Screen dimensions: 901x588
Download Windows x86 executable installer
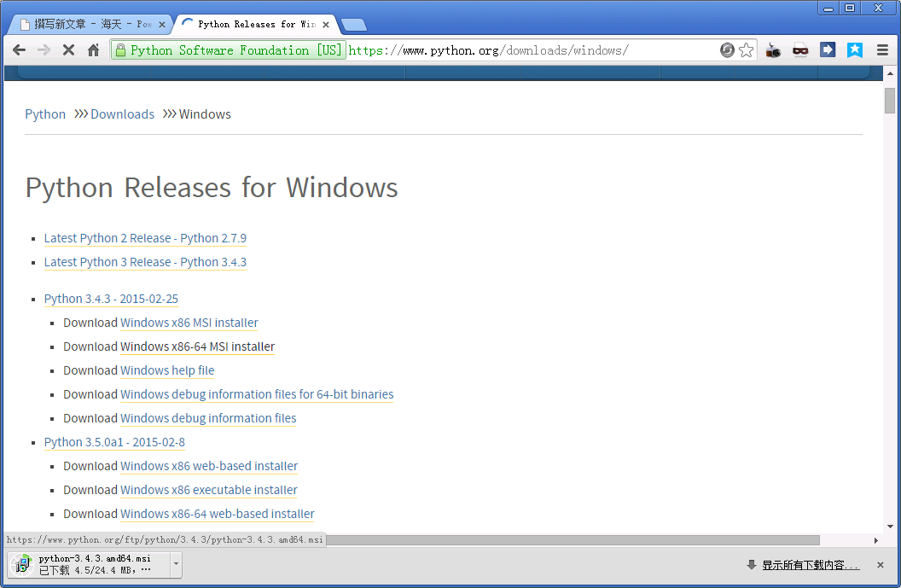(208, 491)
